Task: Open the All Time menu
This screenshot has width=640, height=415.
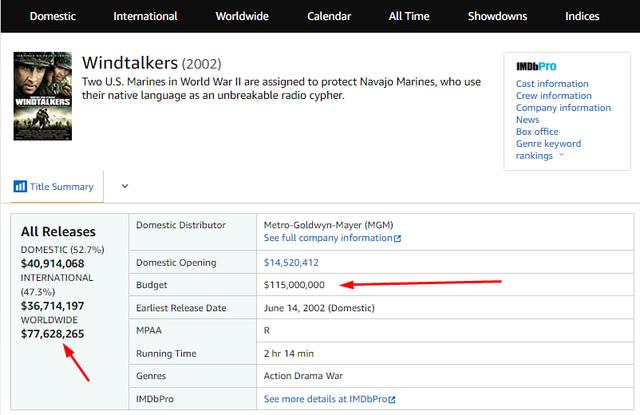Action: [409, 16]
